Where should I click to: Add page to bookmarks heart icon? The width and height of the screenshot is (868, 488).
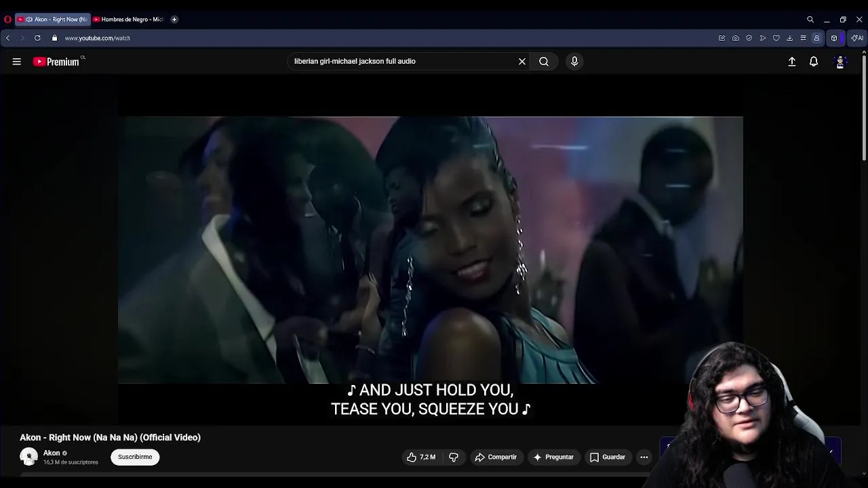pos(776,38)
